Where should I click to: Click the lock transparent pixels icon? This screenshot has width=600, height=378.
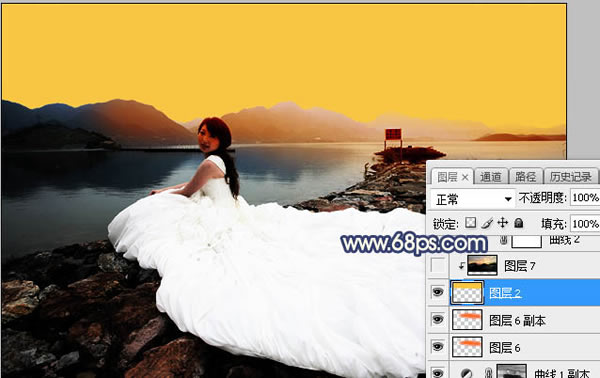pos(470,223)
